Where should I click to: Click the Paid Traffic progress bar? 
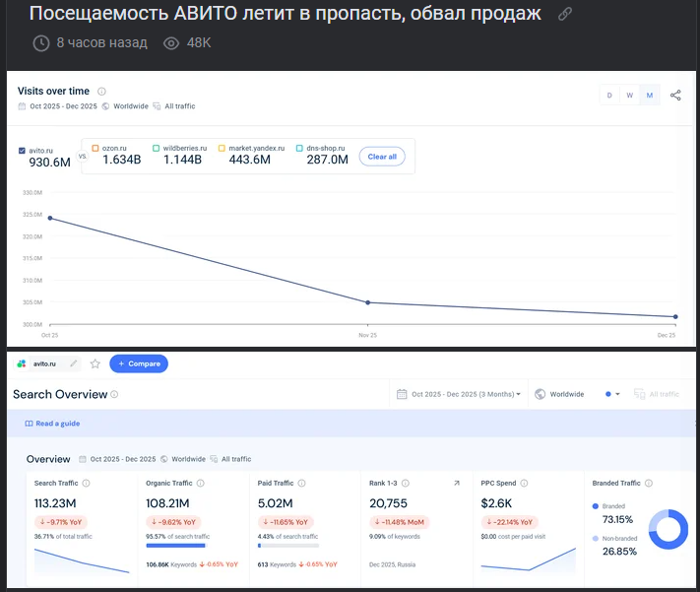coord(288,546)
